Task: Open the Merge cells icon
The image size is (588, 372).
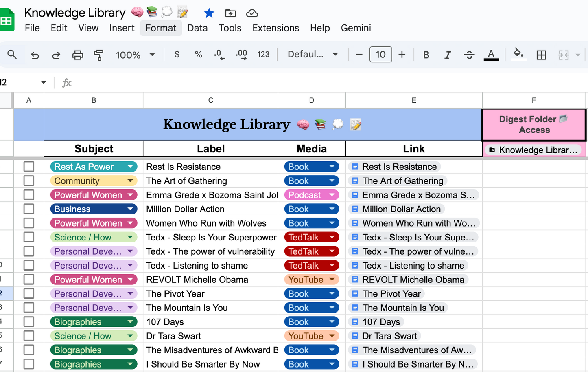Action: tap(564, 54)
